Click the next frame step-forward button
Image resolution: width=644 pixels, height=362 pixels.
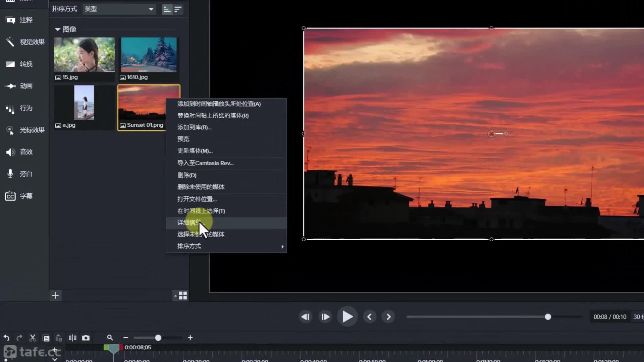click(325, 317)
